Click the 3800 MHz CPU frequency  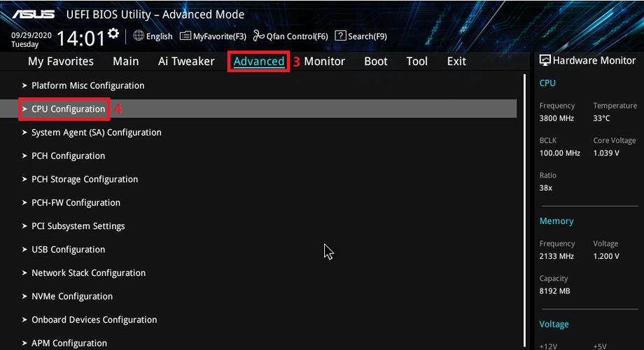(556, 118)
